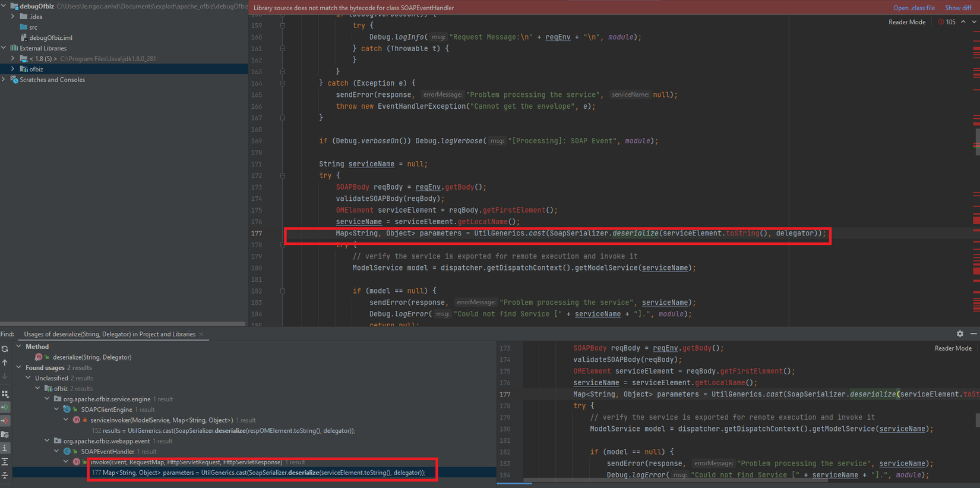
Task: Collapse the Found usages node
Action: pos(19,367)
